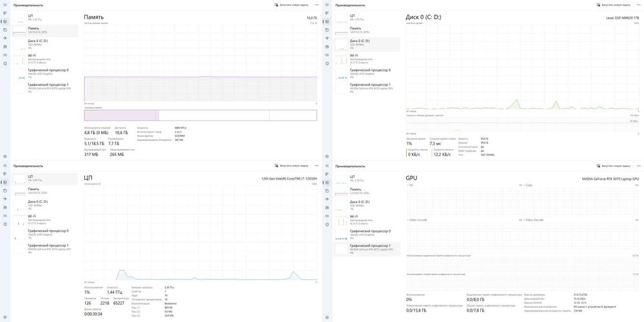Open Users icon in GPU window sidebar
644x322 pixels.
[x=327, y=207]
